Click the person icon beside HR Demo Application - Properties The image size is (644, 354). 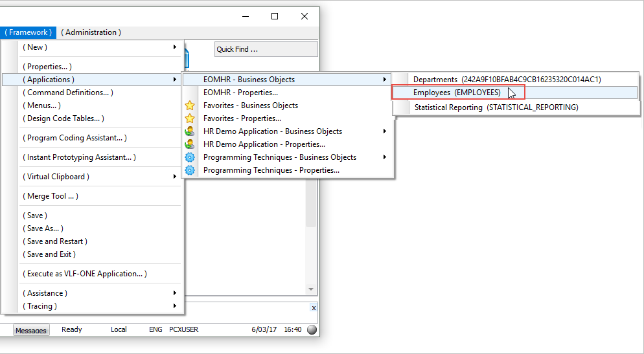tap(190, 144)
